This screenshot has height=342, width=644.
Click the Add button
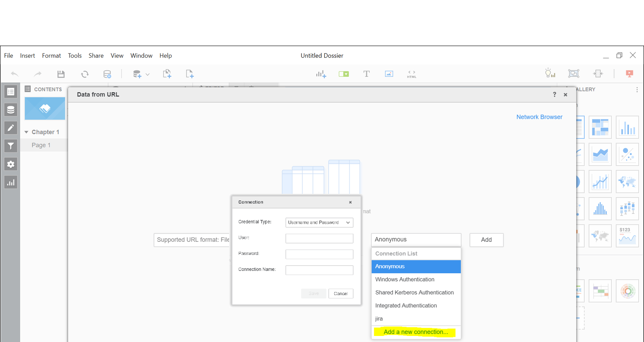pyautogui.click(x=487, y=240)
